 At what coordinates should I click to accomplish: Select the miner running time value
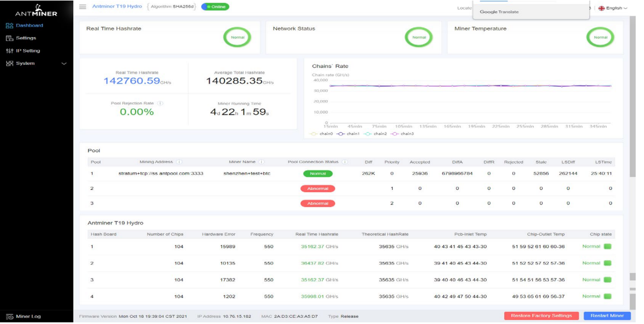[x=240, y=112]
